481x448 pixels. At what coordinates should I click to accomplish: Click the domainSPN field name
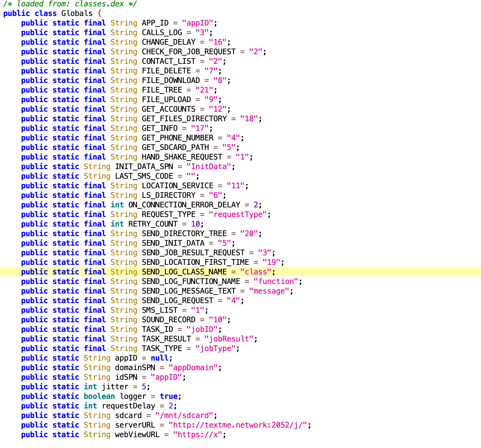click(135, 368)
